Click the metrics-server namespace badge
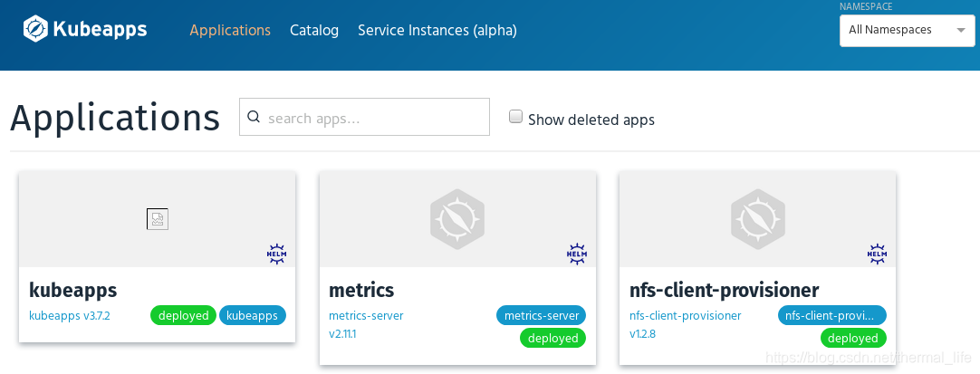The width and height of the screenshot is (980, 374). (542, 315)
